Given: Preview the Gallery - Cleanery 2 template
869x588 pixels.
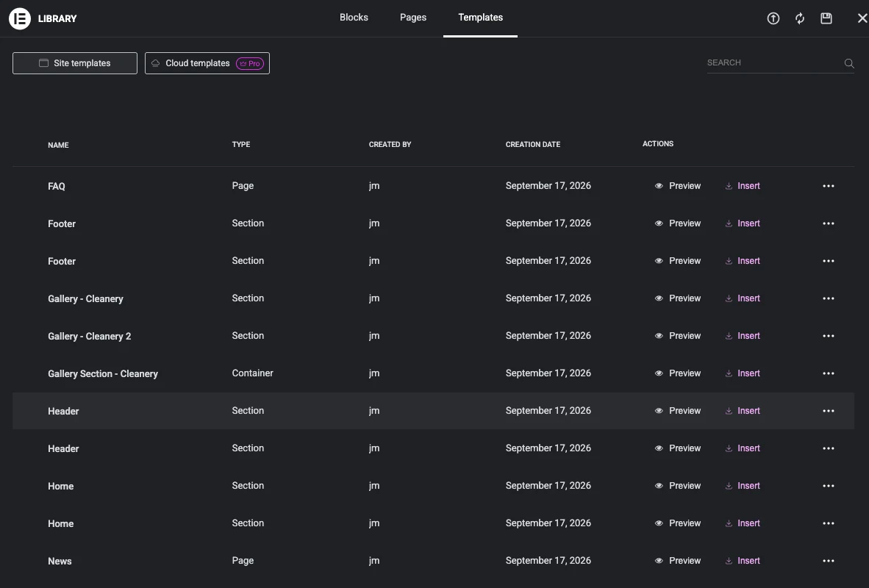Looking at the screenshot, I should [678, 336].
